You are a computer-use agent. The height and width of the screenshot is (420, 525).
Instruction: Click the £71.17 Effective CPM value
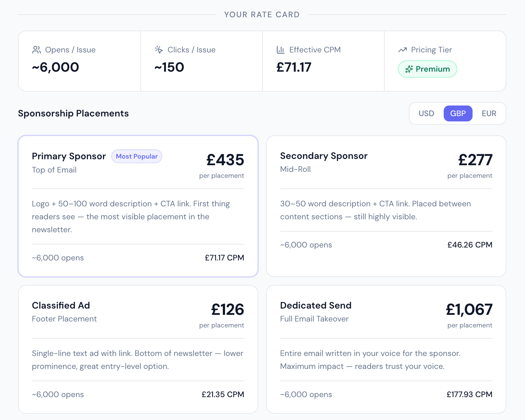pyautogui.click(x=294, y=67)
